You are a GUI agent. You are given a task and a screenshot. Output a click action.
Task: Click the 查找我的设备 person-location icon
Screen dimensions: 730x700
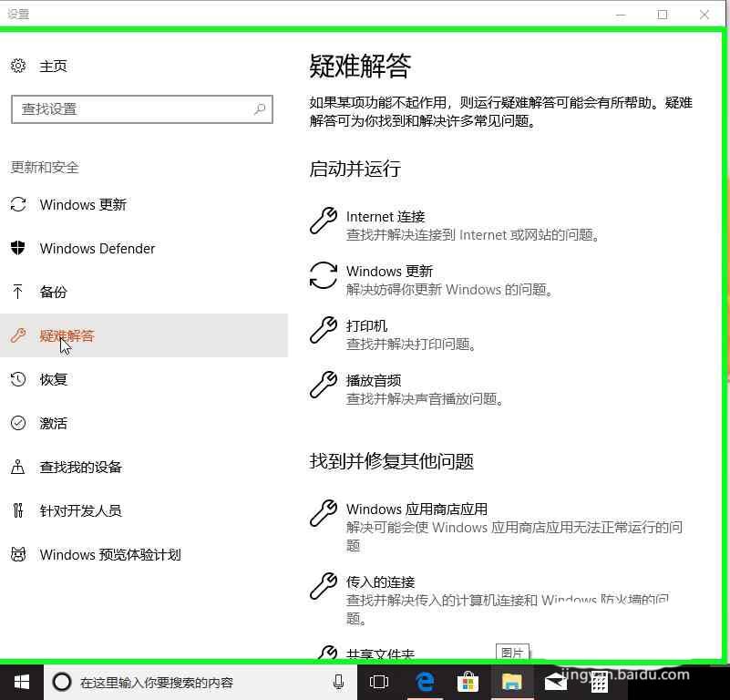click(17, 467)
